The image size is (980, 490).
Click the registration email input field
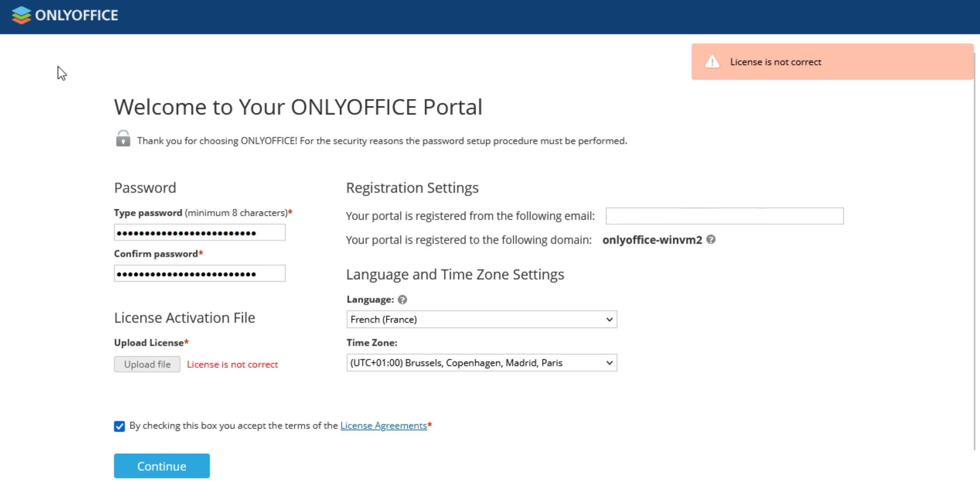click(724, 216)
